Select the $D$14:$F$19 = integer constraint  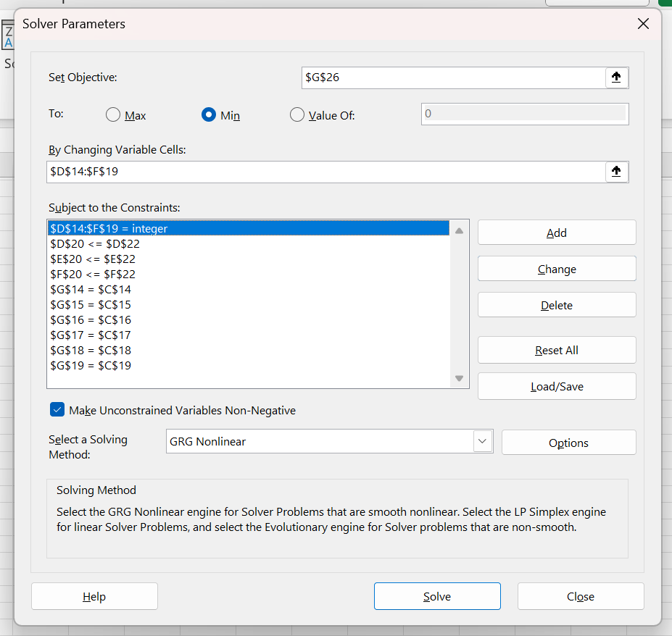[x=249, y=228]
